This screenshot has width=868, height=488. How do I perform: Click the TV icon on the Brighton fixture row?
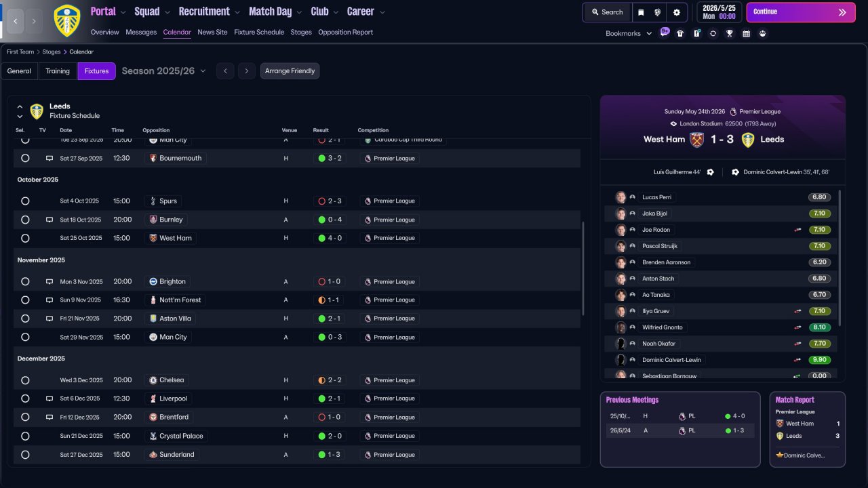(49, 281)
